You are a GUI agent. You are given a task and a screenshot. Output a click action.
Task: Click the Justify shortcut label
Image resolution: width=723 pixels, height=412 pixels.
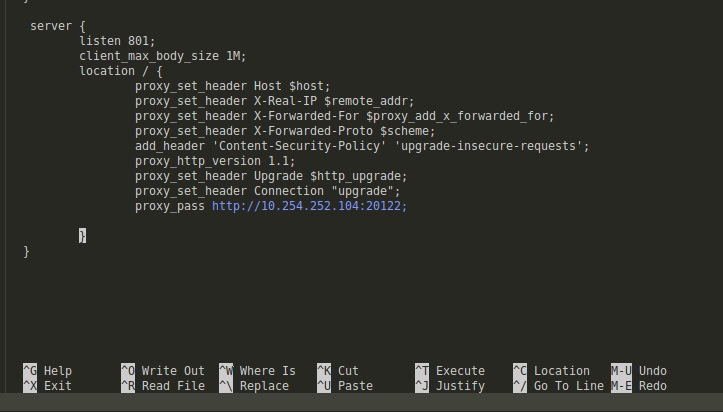click(460, 386)
